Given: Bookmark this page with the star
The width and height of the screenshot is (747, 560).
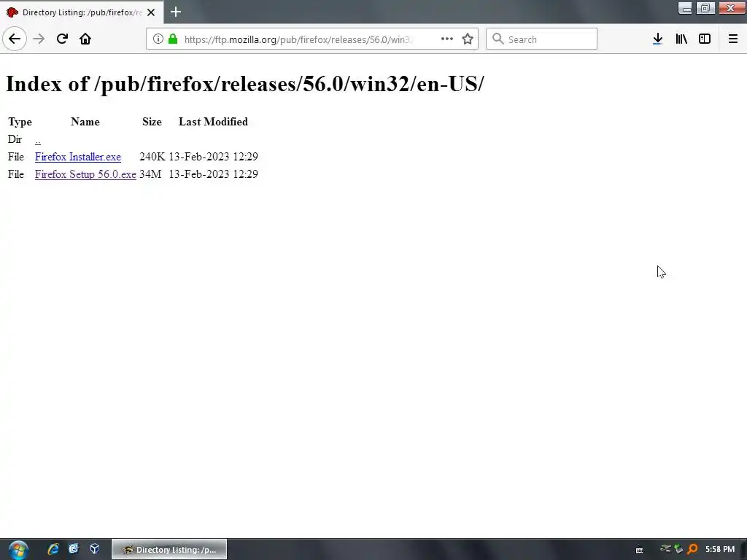Looking at the screenshot, I should click(x=468, y=39).
